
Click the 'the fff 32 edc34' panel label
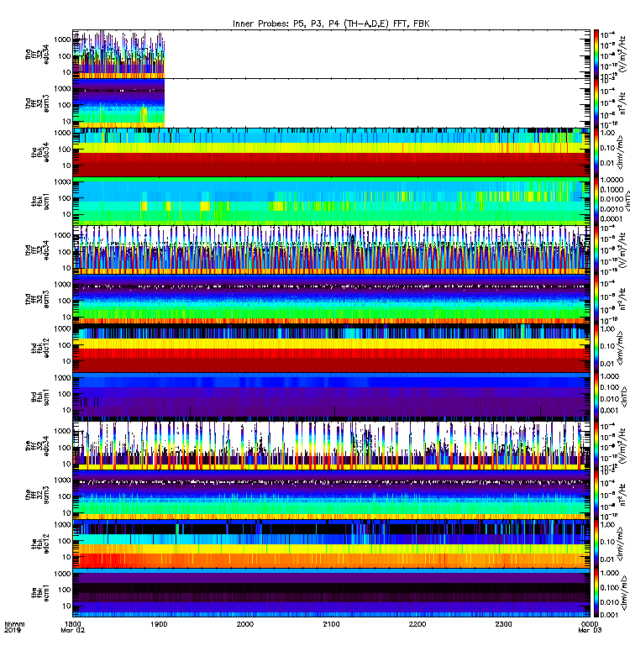[x=37, y=446]
